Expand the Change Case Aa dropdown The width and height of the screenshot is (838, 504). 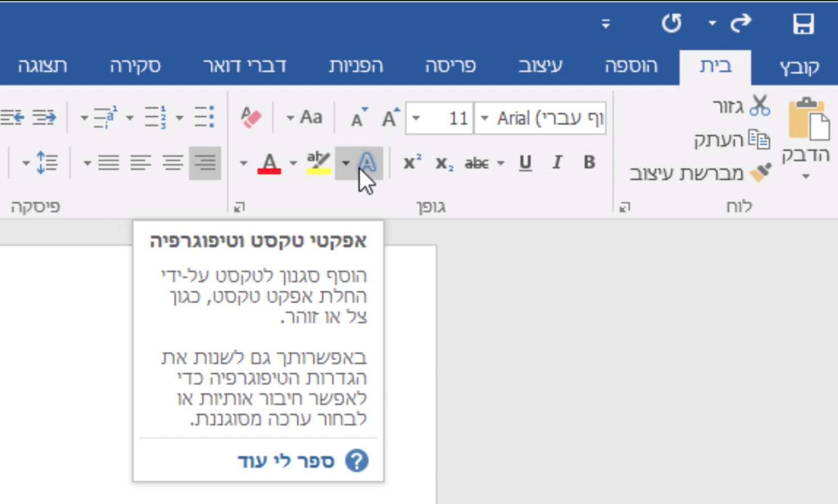click(x=291, y=119)
